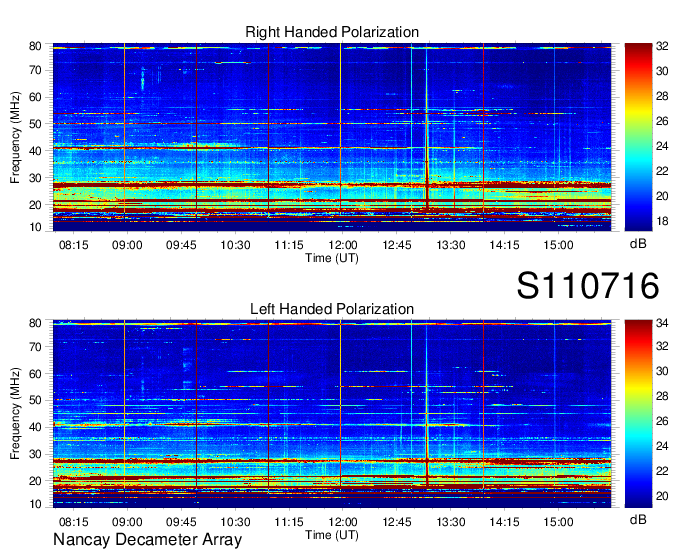This screenshot has height=552, width=680.
Task: Click the 26 value on Left Handed color bar
Action: click(662, 421)
